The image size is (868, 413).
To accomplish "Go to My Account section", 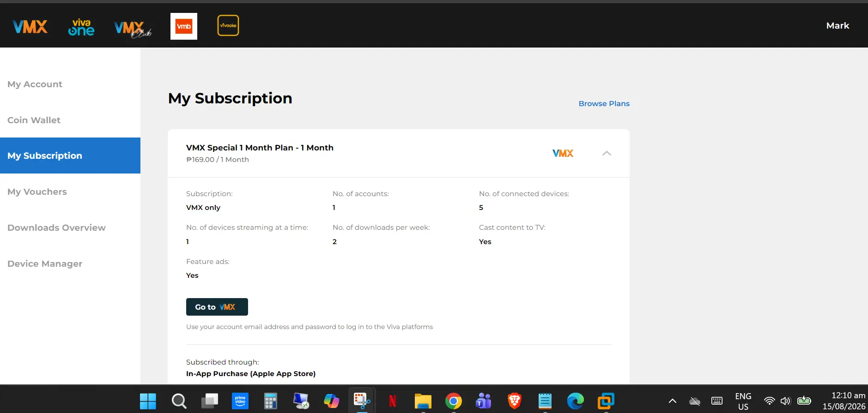I will pyautogui.click(x=70, y=84).
